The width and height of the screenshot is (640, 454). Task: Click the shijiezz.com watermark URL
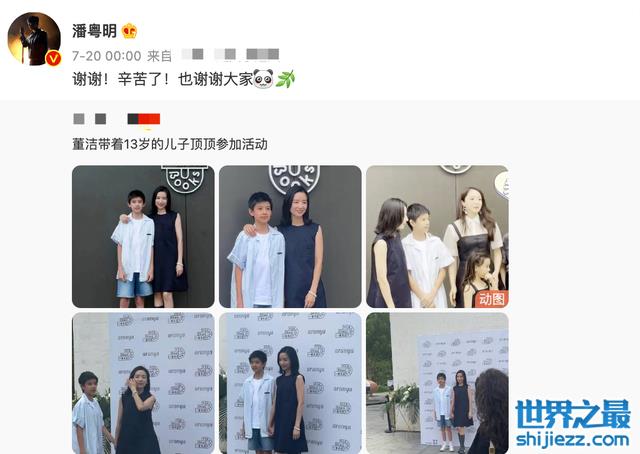[572, 439]
